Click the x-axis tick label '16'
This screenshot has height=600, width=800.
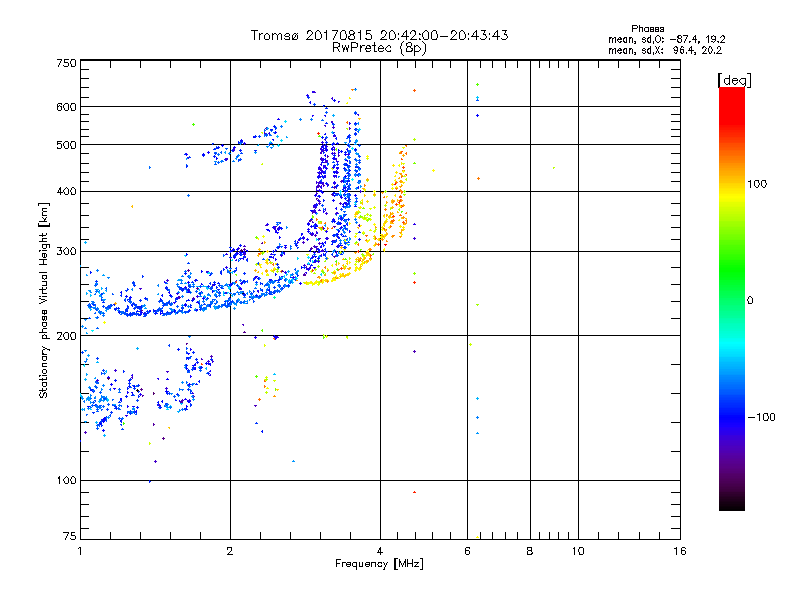[680, 552]
